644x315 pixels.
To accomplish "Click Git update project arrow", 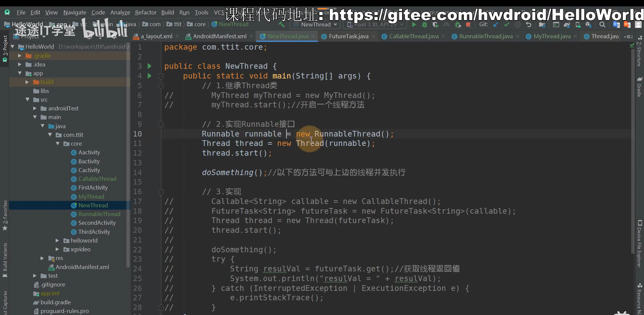I will pos(496,24).
